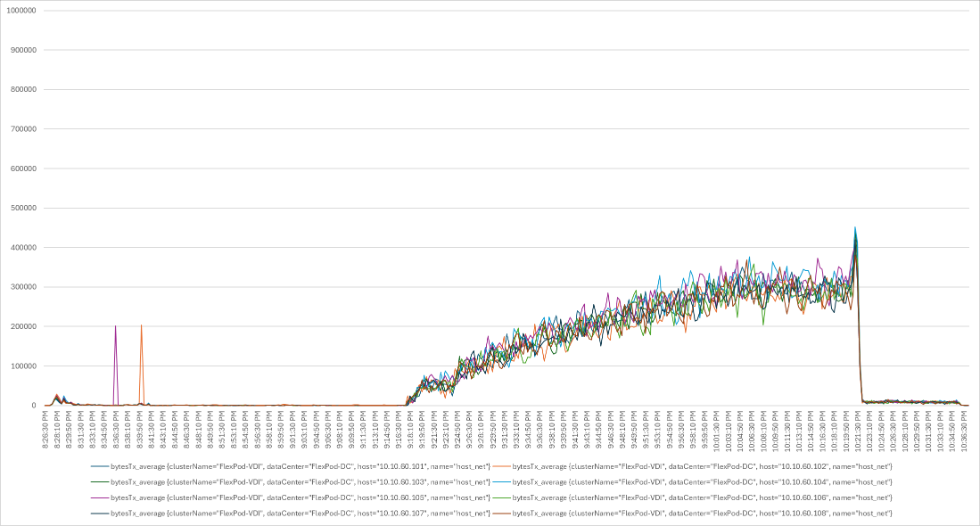
Task: Click the 100000 y-axis label
Action: (x=23, y=366)
